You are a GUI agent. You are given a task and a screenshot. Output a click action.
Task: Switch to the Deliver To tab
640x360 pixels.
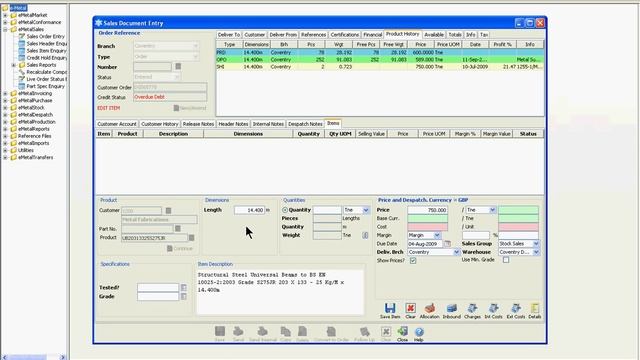pyautogui.click(x=229, y=35)
